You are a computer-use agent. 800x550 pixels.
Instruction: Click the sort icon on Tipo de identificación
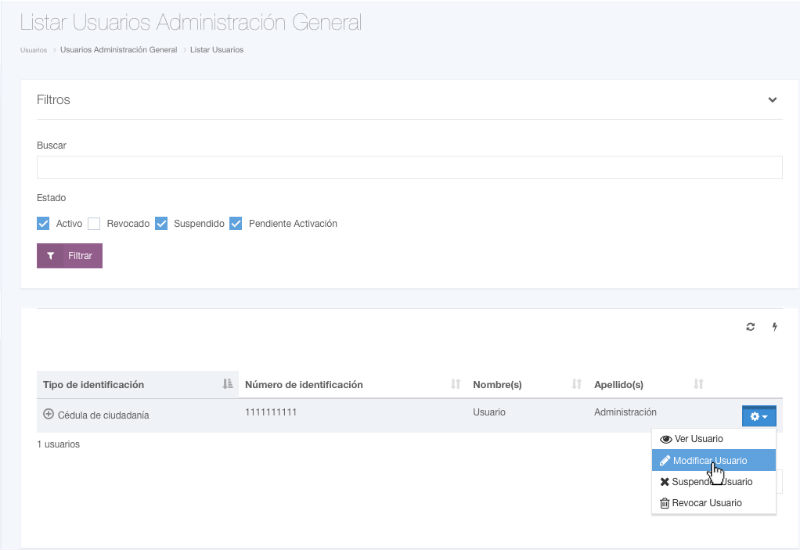pos(227,384)
